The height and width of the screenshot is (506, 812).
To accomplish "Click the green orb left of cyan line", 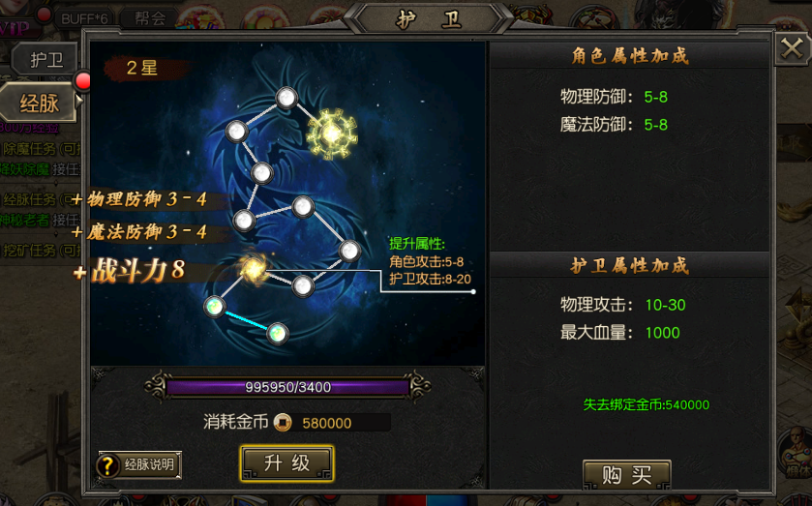I will tap(215, 307).
